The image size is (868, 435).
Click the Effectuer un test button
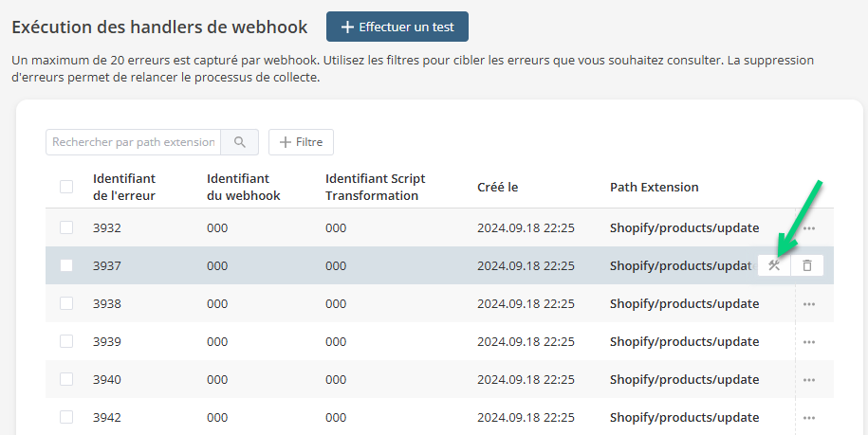(397, 27)
